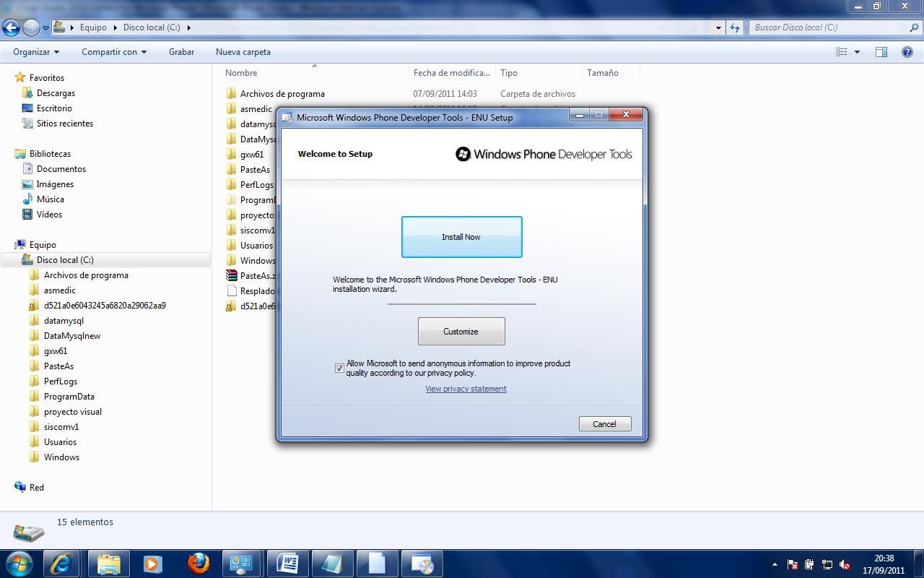This screenshot has width=924, height=578.
Task: Click the Customize button
Action: coord(461,332)
